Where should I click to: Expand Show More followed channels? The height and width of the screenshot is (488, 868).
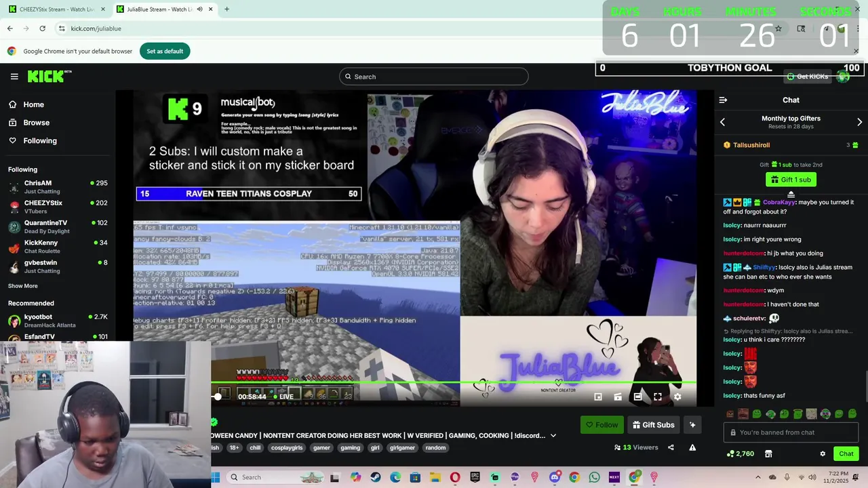point(23,286)
